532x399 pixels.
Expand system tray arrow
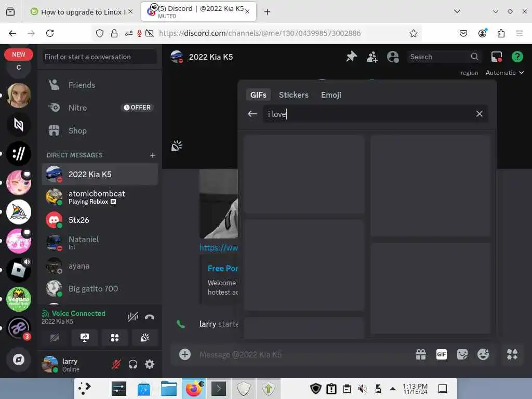(393, 389)
